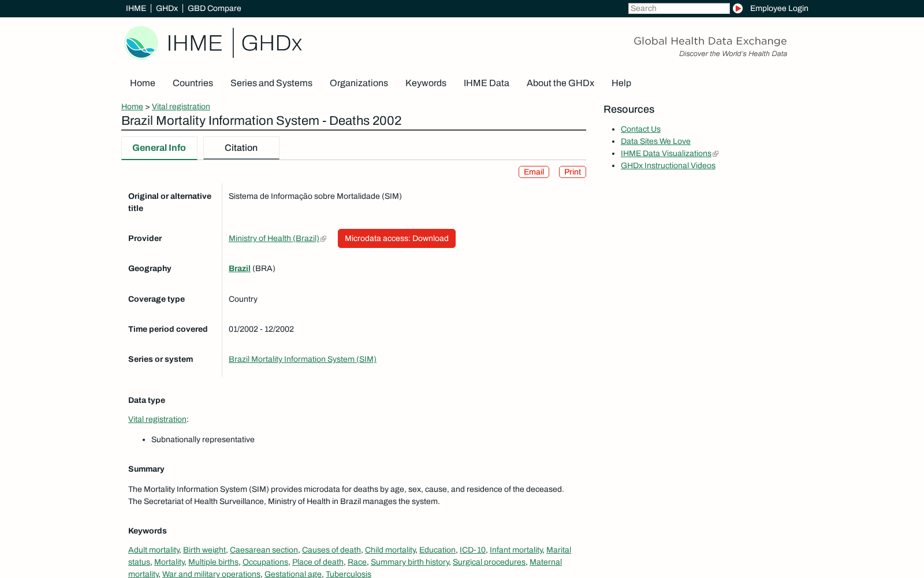Click the Adult mortality keyword
This screenshot has height=578, width=924.
(x=154, y=550)
